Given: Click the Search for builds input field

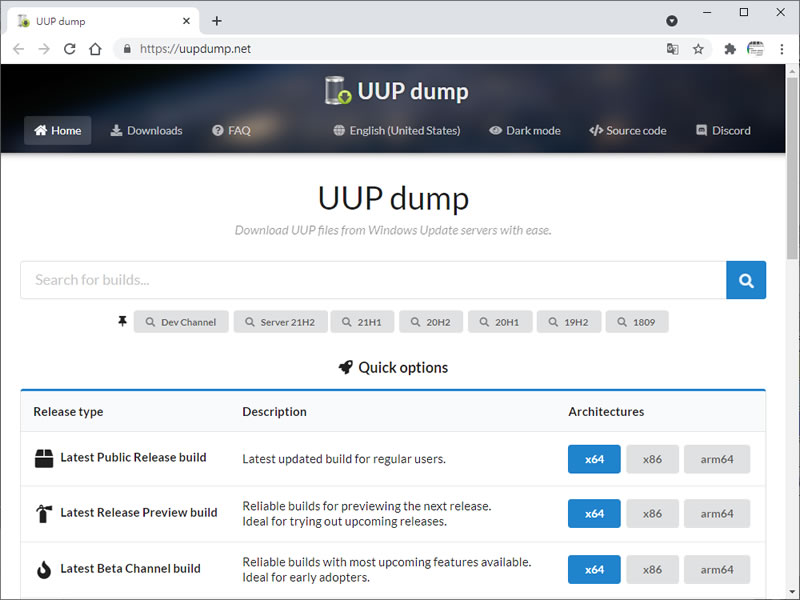Looking at the screenshot, I should click(x=373, y=280).
